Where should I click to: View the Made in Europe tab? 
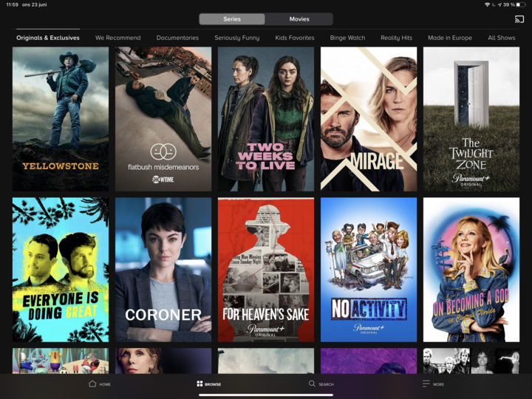[x=450, y=38]
